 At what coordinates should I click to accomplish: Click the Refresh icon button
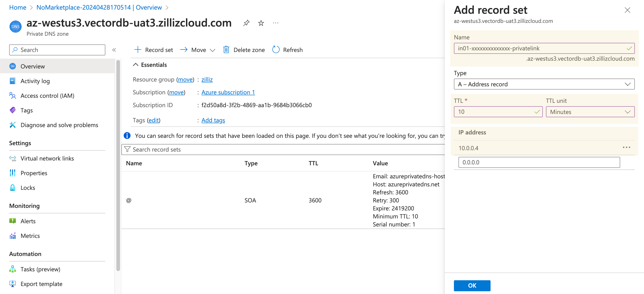click(276, 49)
